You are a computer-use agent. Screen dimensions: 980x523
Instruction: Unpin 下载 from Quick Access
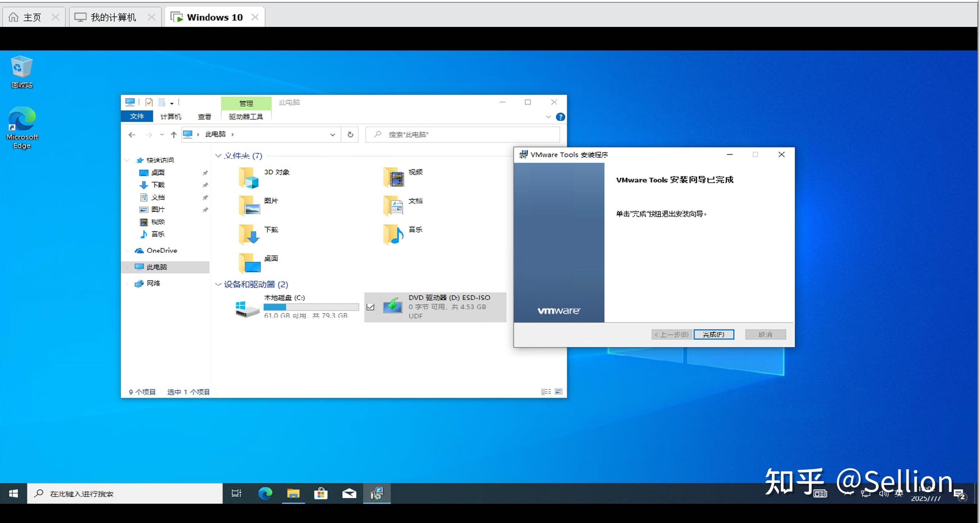tap(206, 185)
